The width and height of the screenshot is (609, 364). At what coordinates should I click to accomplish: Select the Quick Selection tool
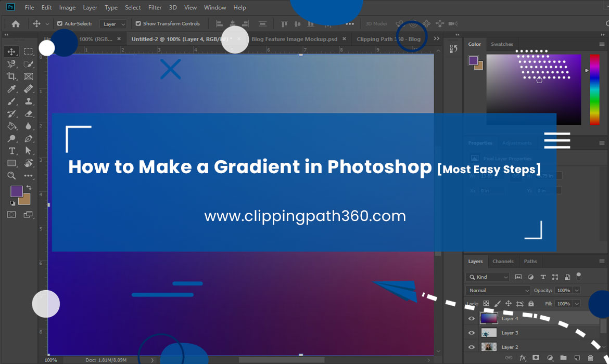click(28, 64)
